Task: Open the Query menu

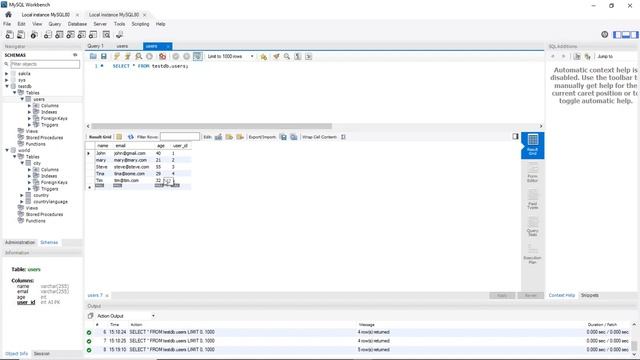Action: pyautogui.click(x=55, y=24)
